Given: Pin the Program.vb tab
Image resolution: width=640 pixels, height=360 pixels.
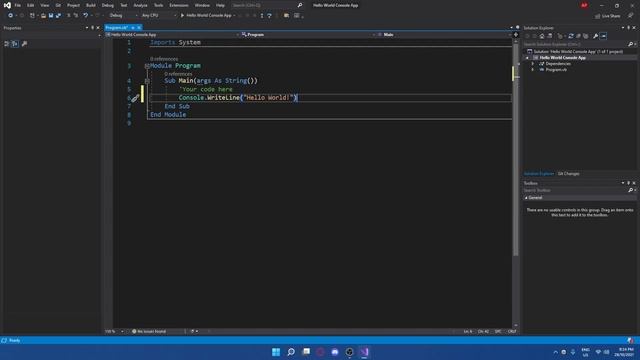Looking at the screenshot, I should point(133,28).
